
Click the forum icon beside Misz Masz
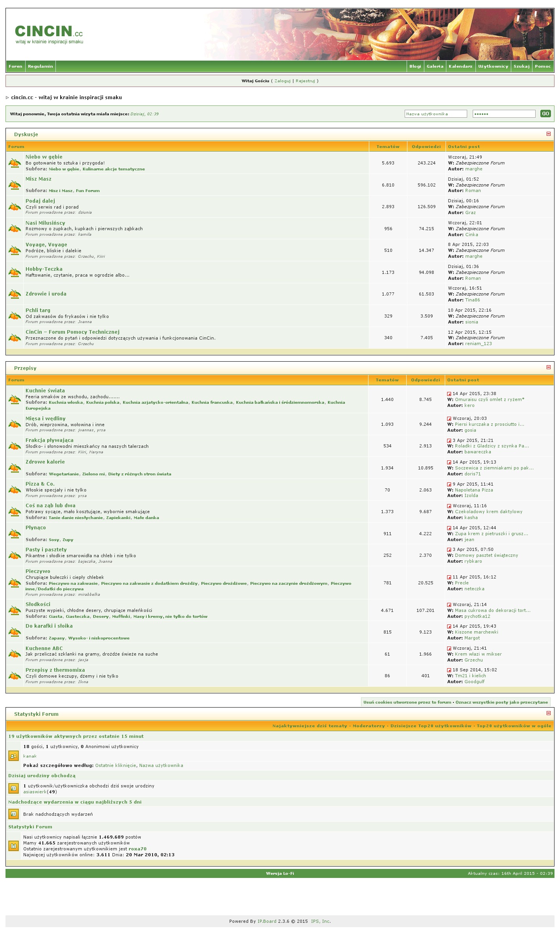[x=15, y=185]
